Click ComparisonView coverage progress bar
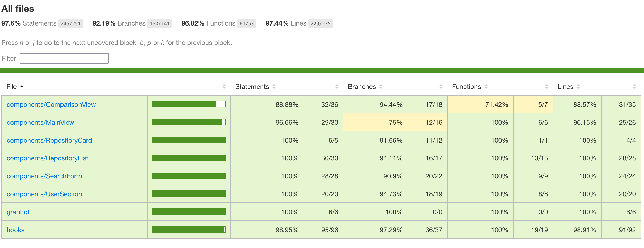 (189, 104)
